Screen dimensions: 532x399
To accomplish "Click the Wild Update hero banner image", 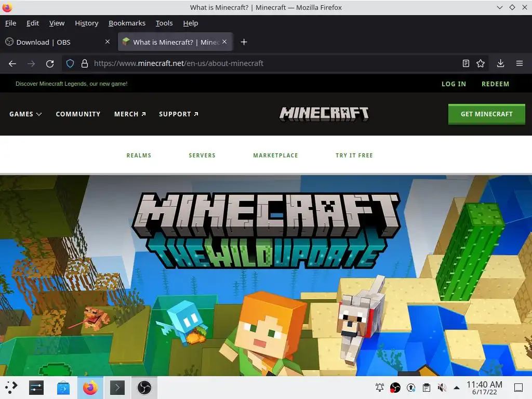I will [266, 275].
